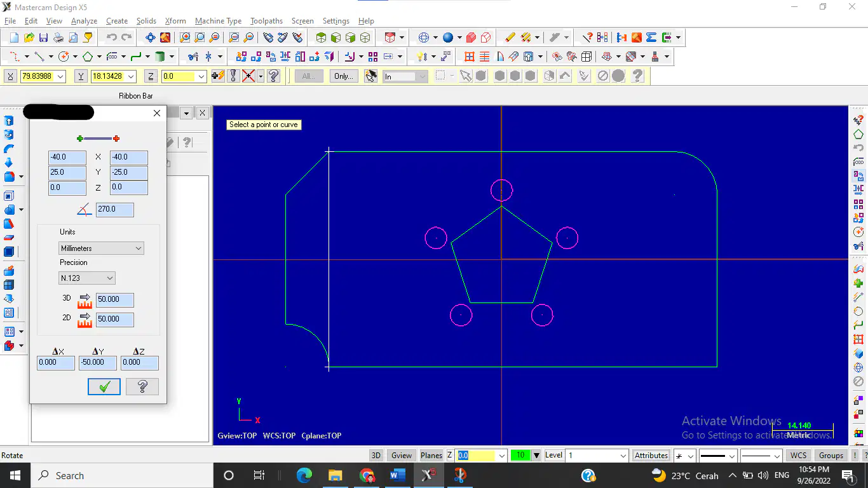Viewport: 868px width, 488px height.
Task: Click the Analyze entity properties icon
Action: (588, 37)
